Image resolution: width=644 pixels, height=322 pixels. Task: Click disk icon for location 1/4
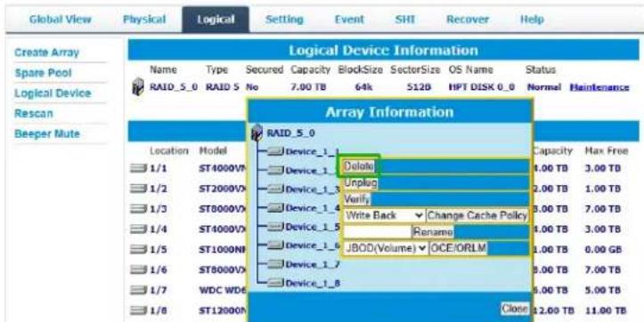[138, 229]
